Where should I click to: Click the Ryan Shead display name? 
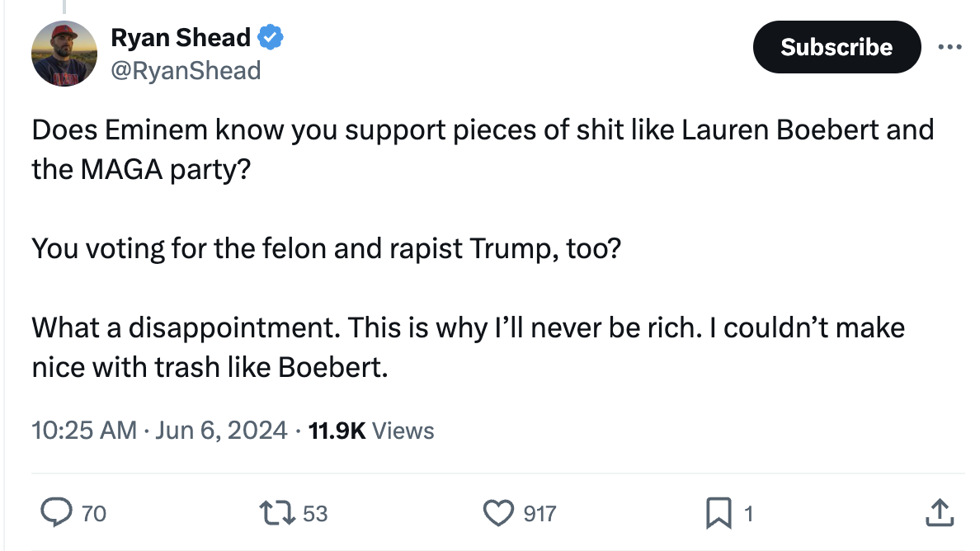(x=181, y=37)
